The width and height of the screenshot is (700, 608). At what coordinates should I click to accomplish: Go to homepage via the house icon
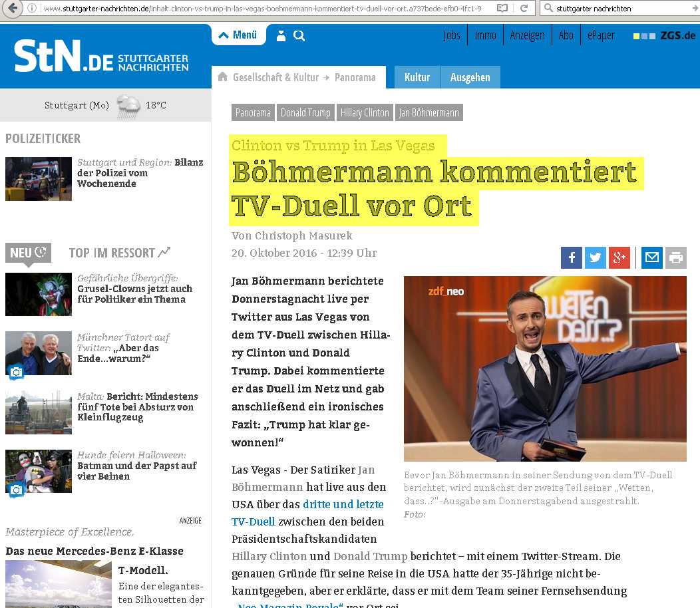click(222, 76)
